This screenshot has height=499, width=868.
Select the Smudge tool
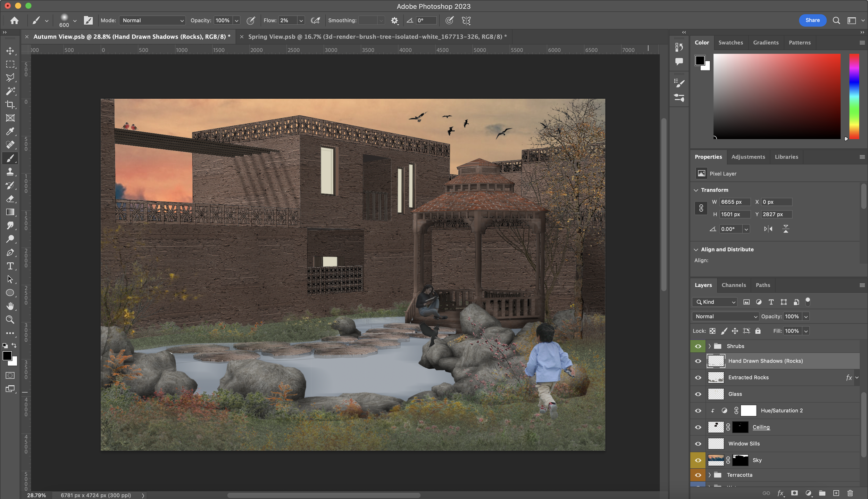(x=10, y=226)
